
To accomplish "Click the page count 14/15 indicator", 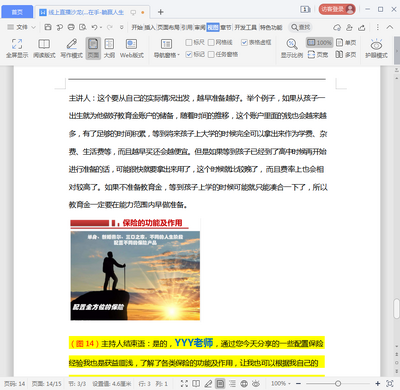I will tap(47, 384).
